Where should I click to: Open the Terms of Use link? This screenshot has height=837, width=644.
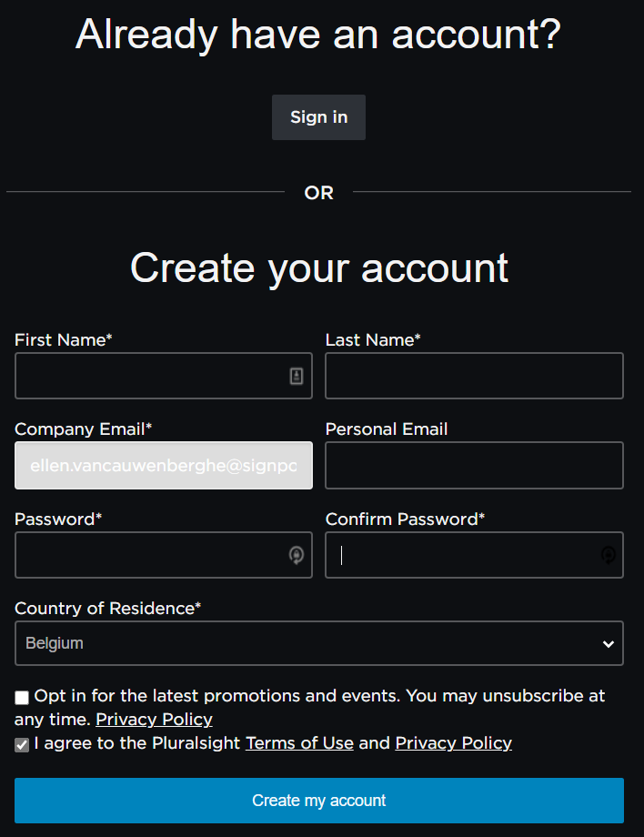pos(299,743)
